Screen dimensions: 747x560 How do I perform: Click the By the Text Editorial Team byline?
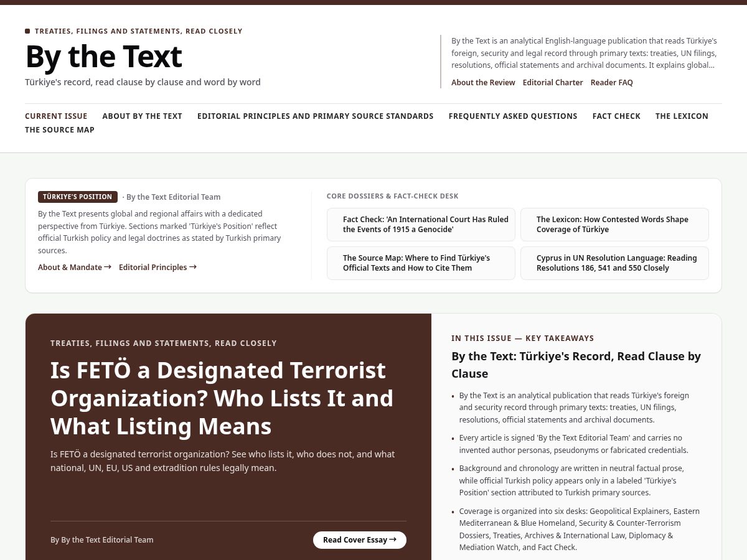(x=101, y=539)
